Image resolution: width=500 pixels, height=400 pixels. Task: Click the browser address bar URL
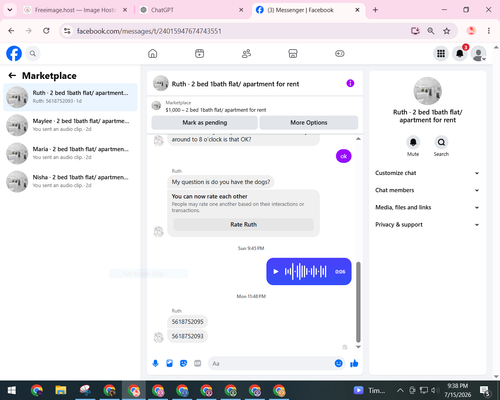[149, 31]
